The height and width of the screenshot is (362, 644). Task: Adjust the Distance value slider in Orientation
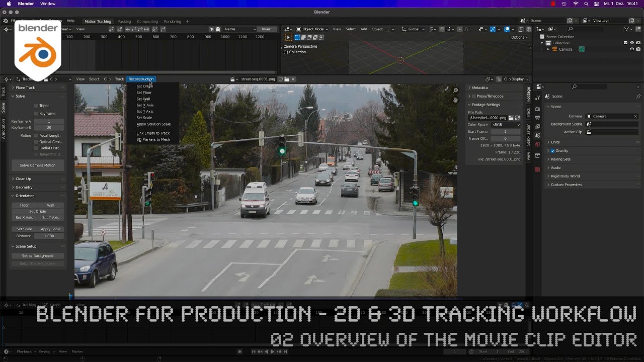(49, 236)
